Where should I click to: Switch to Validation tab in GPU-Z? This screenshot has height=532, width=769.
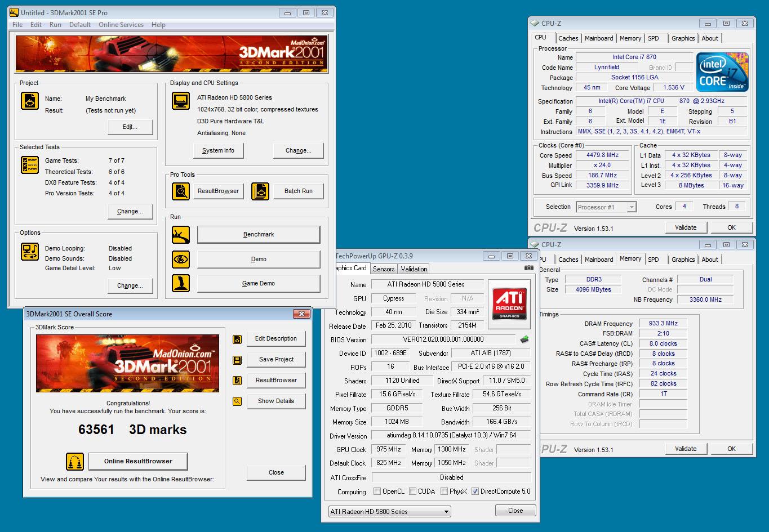(x=414, y=269)
